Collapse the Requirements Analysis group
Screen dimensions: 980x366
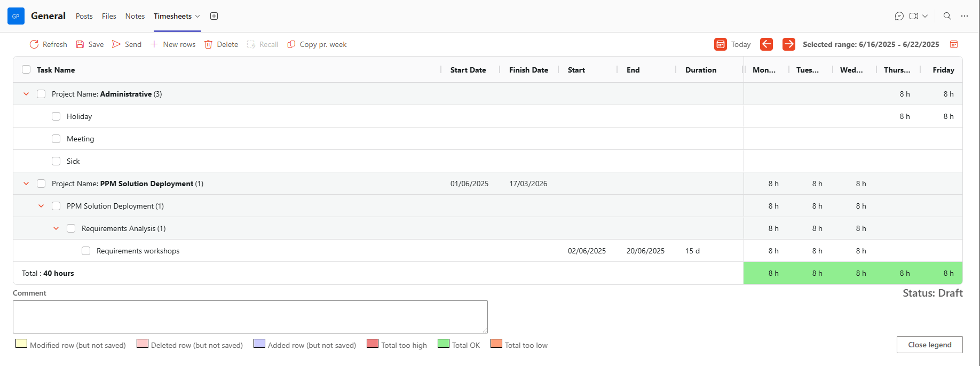point(56,228)
